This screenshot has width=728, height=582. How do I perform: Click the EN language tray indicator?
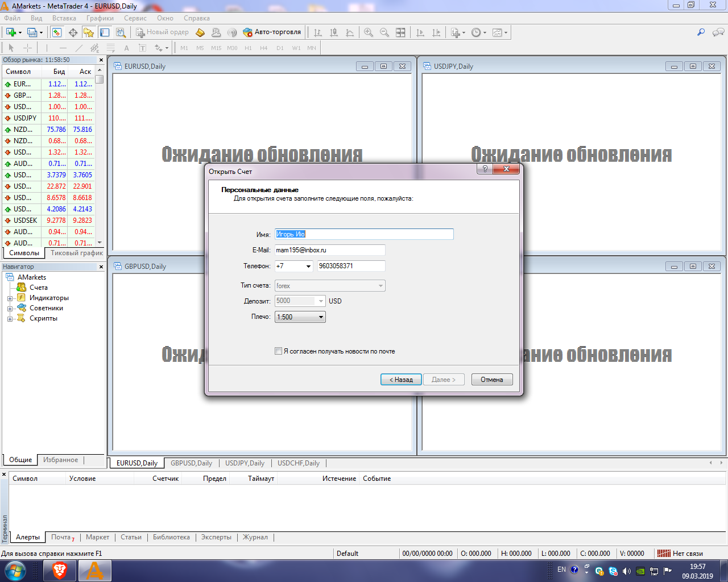point(561,569)
